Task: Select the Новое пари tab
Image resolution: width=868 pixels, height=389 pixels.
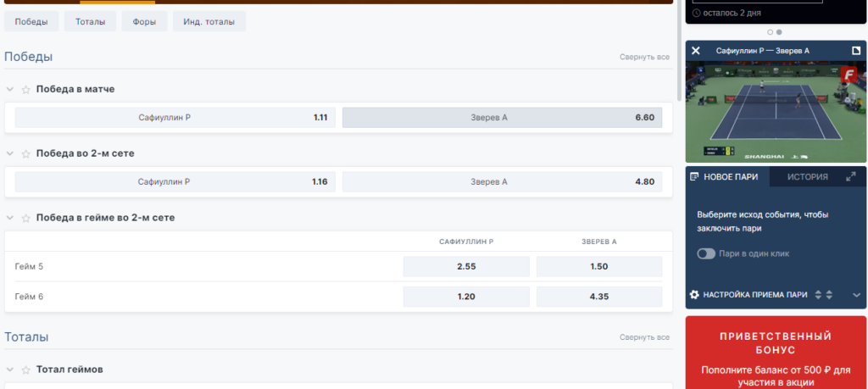Action: click(727, 177)
